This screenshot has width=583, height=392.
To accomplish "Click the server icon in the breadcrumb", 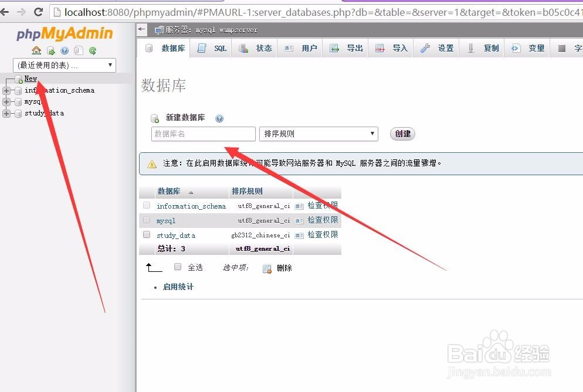I will point(159,30).
